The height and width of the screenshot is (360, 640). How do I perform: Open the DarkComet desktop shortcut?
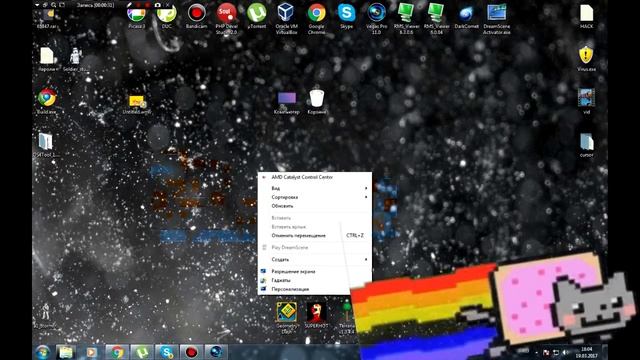click(x=466, y=16)
